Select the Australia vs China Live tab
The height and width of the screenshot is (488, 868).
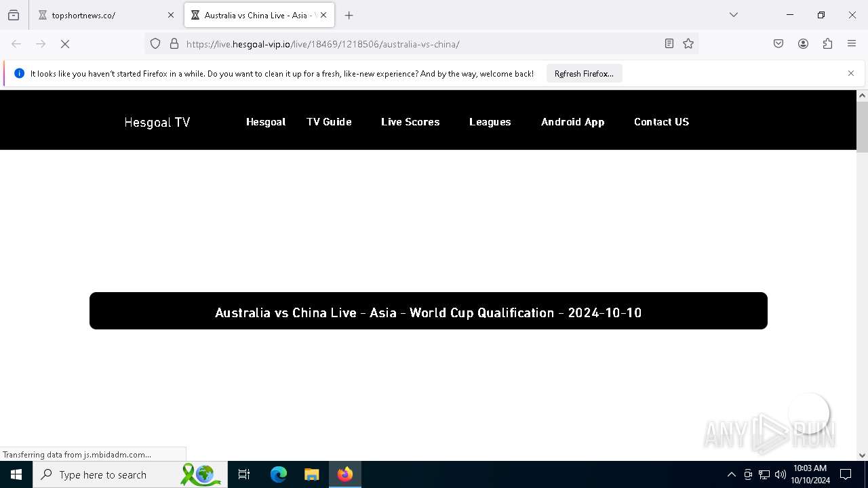point(259,15)
